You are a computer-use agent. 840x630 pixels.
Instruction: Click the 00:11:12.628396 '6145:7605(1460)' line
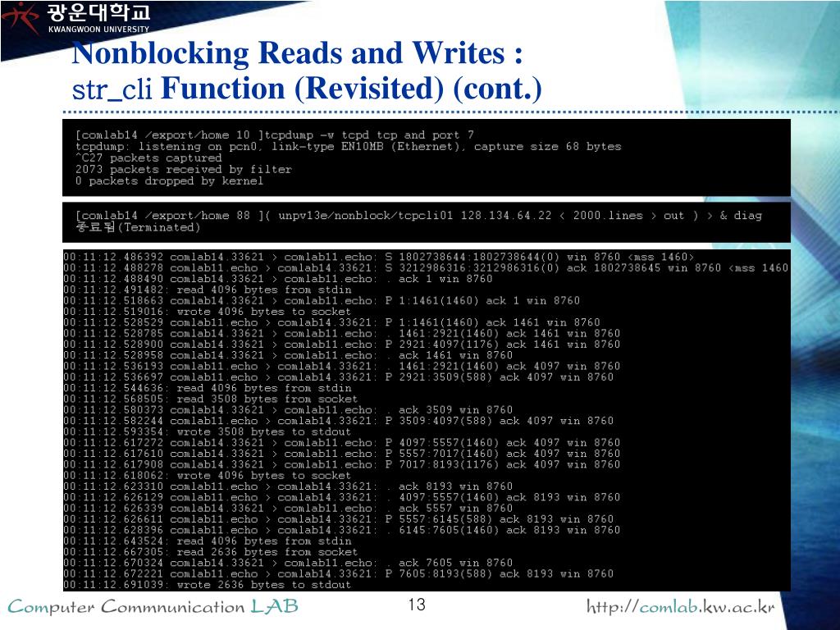pyautogui.click(x=342, y=531)
